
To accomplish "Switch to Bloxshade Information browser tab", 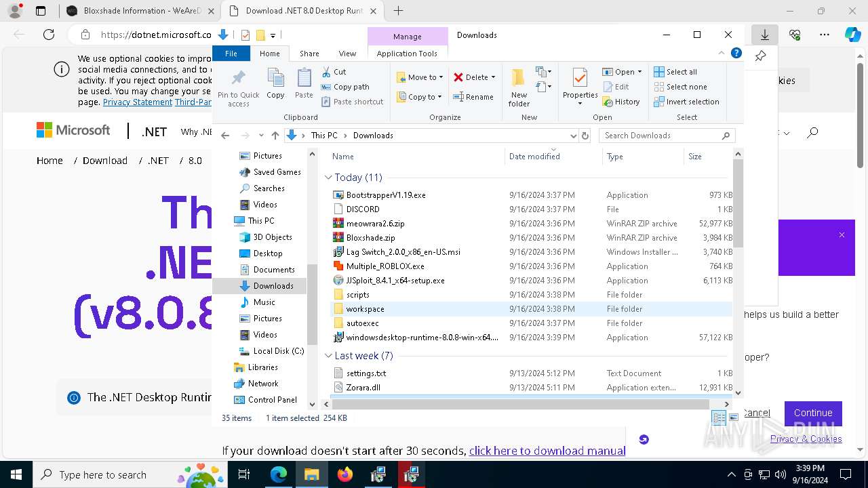I will click(x=140, y=11).
